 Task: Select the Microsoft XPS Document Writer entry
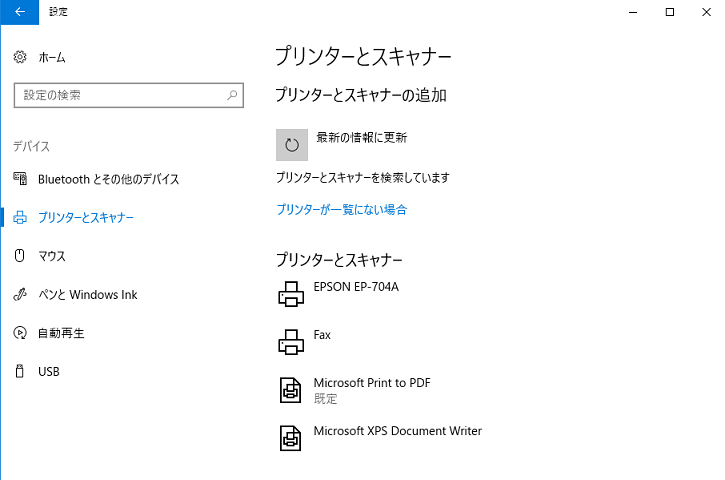point(381,438)
